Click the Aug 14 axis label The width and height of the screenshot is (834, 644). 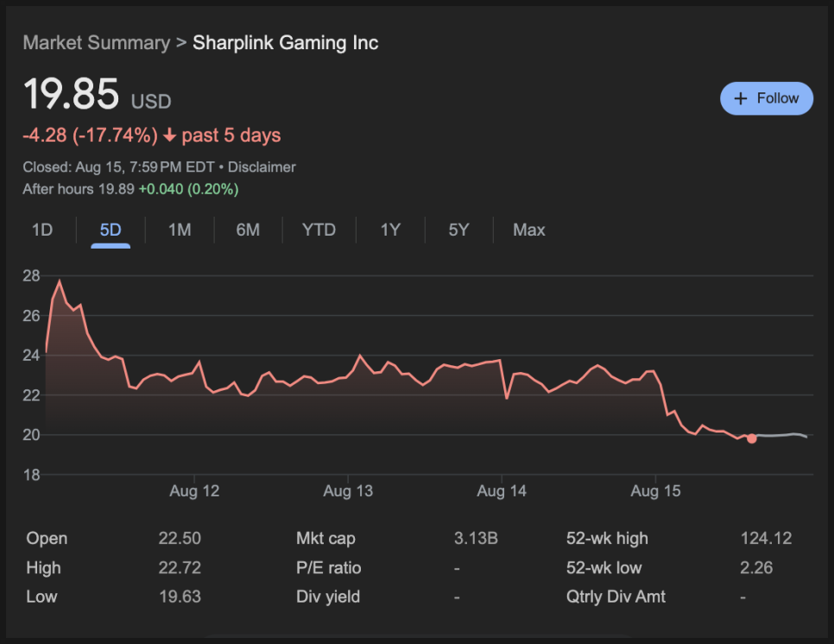502,491
